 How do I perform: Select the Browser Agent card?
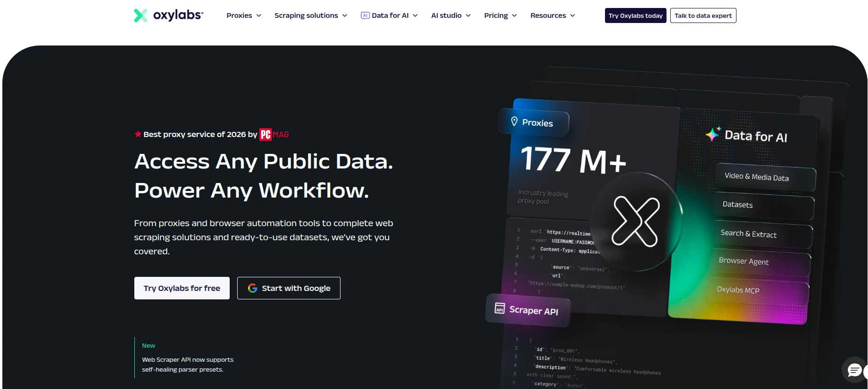(x=760, y=262)
